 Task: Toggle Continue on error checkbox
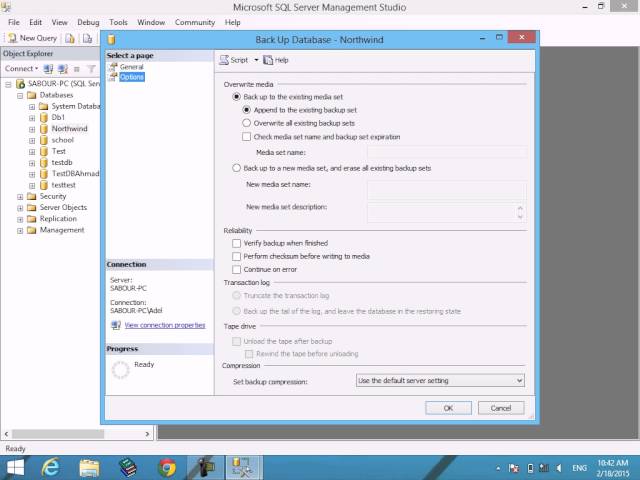point(236,269)
